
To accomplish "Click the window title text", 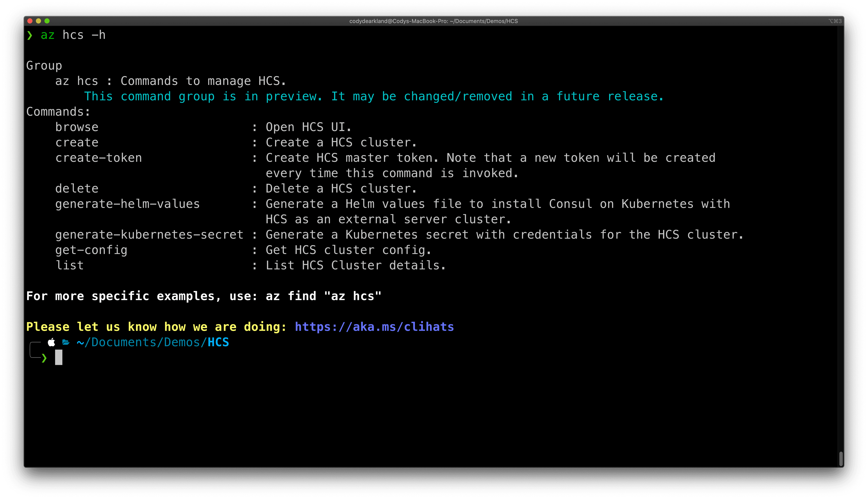I will tap(434, 21).
